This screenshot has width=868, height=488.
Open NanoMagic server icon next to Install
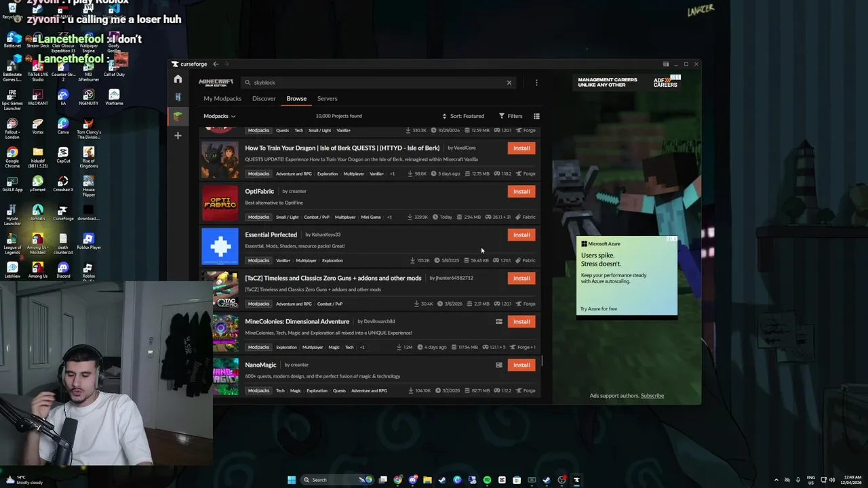(x=499, y=365)
